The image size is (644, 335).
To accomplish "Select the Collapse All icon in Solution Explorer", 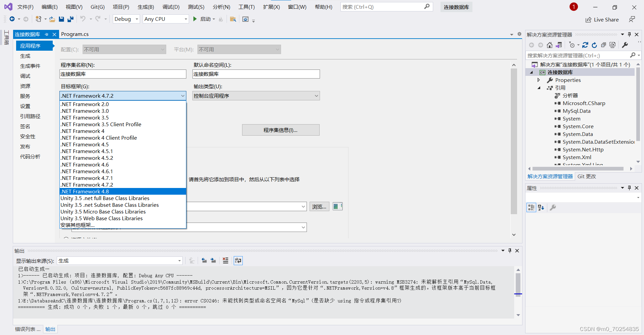I will [604, 45].
